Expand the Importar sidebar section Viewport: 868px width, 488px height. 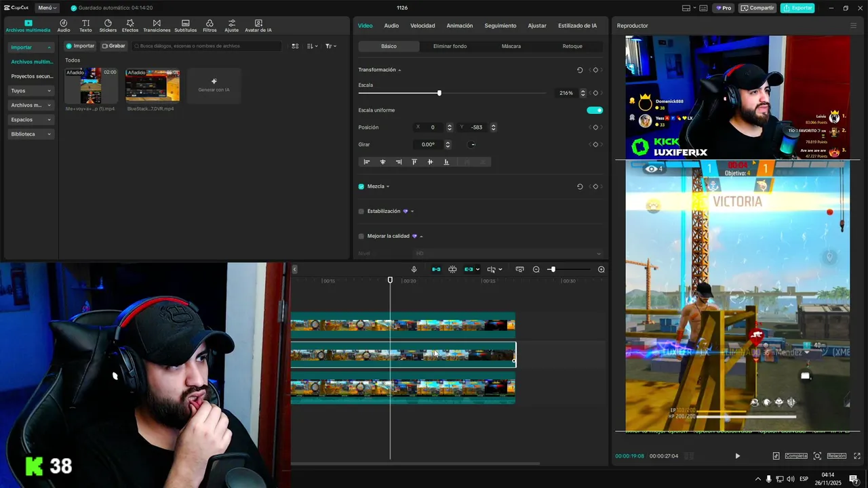(31, 47)
